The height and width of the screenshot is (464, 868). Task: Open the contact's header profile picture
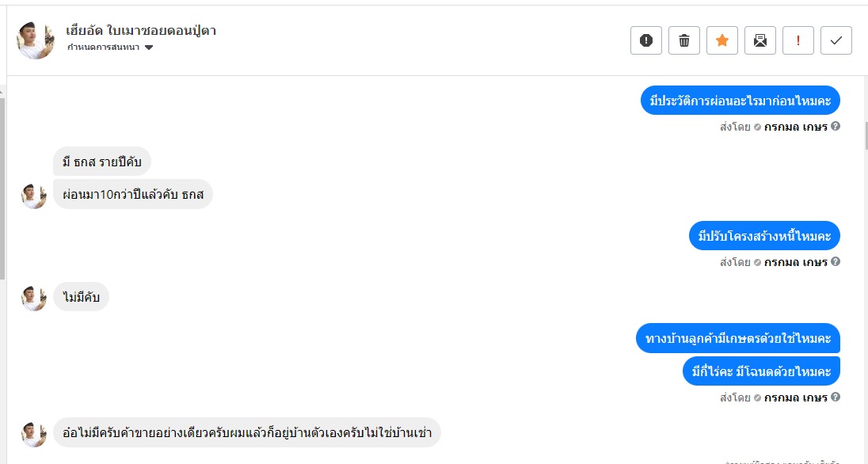(x=36, y=40)
